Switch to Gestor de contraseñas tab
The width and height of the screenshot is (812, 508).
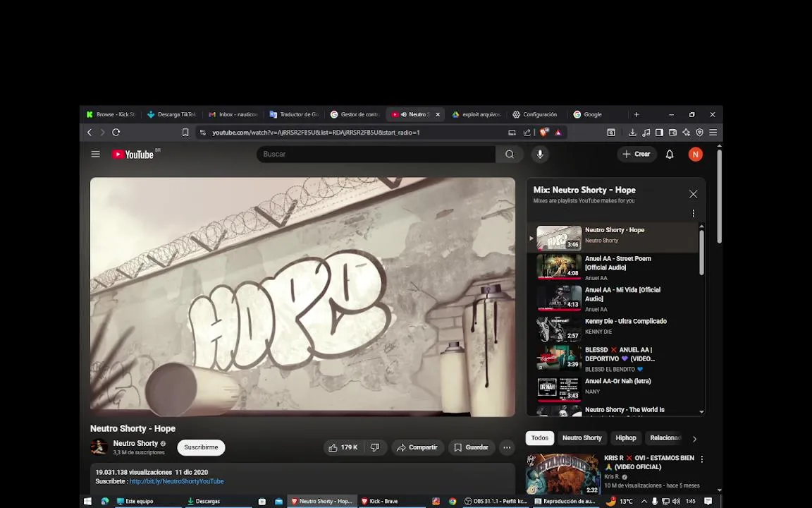click(355, 114)
